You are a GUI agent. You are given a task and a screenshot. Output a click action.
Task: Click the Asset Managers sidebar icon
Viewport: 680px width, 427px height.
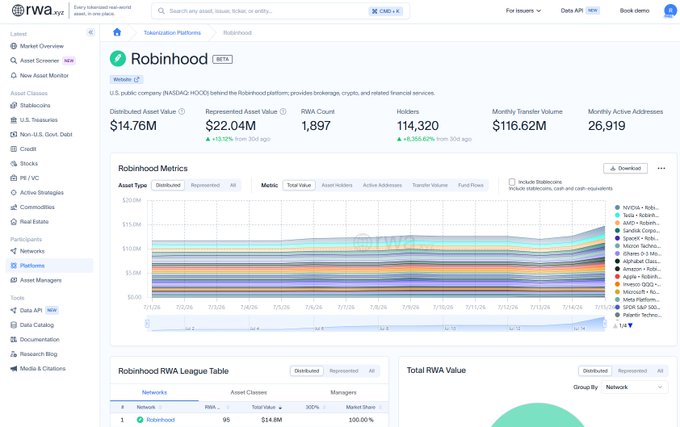point(13,280)
